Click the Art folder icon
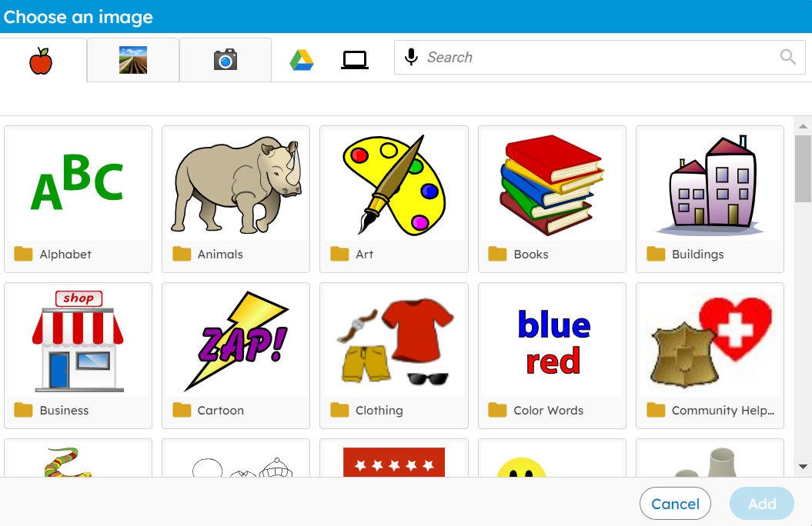The width and height of the screenshot is (812, 526). [339, 254]
